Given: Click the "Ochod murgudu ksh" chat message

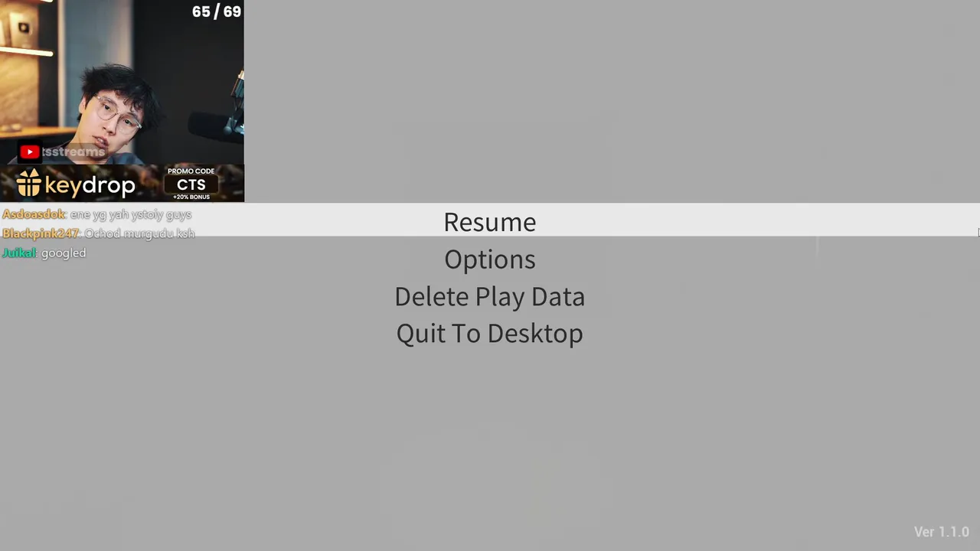Looking at the screenshot, I should 139,233.
